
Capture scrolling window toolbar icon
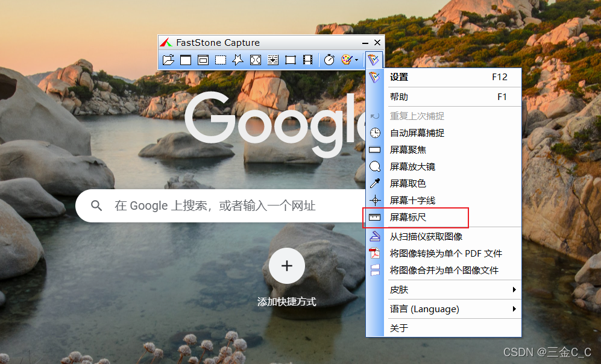(x=273, y=60)
